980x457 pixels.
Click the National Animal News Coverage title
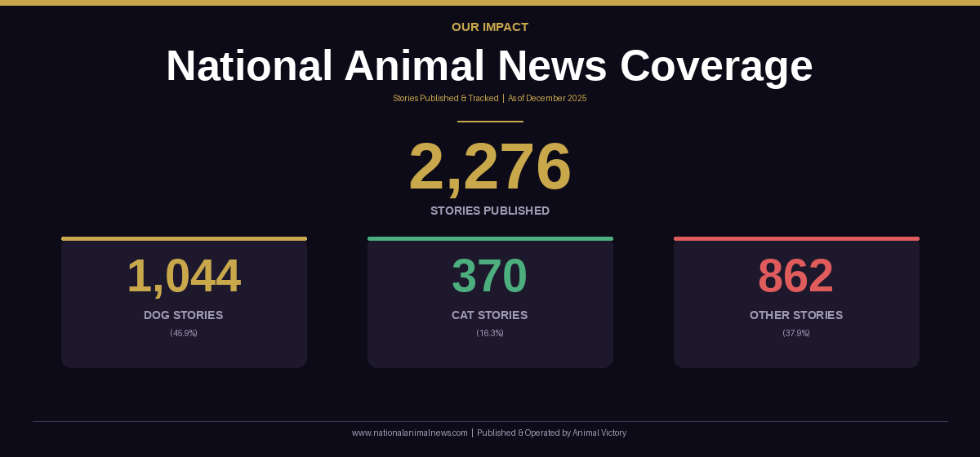coord(489,66)
